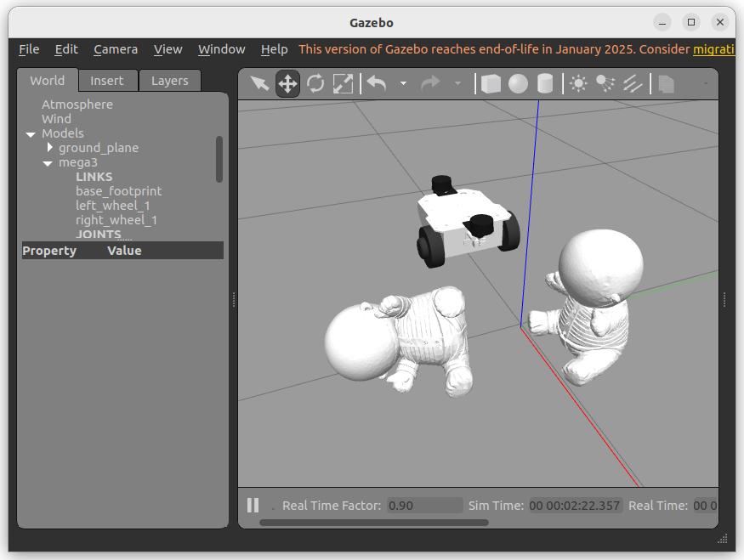Insert a cylinder primitive shape
Image resolution: width=744 pixels, height=560 pixels.
(545, 83)
